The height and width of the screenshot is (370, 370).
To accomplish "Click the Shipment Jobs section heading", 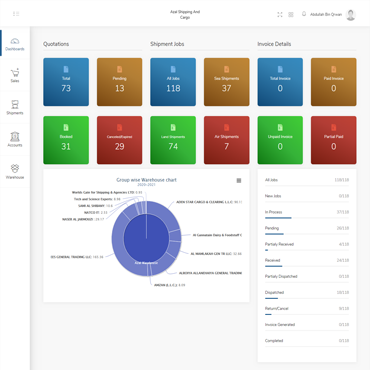I will pos(167,44).
